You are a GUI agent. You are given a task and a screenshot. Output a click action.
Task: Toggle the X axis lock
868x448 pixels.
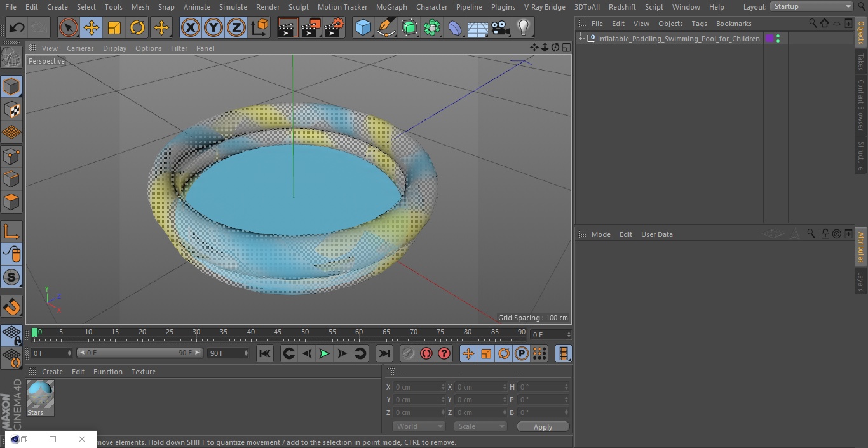coord(190,27)
